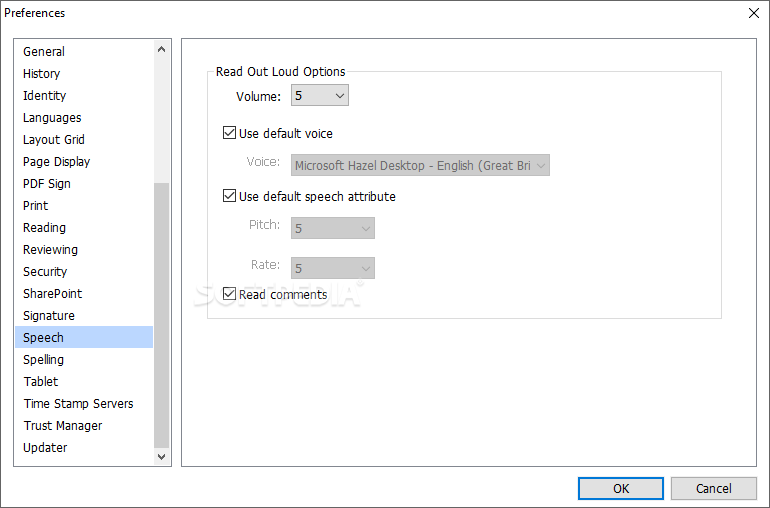Choose PDF Sign in the list

[x=84, y=184]
